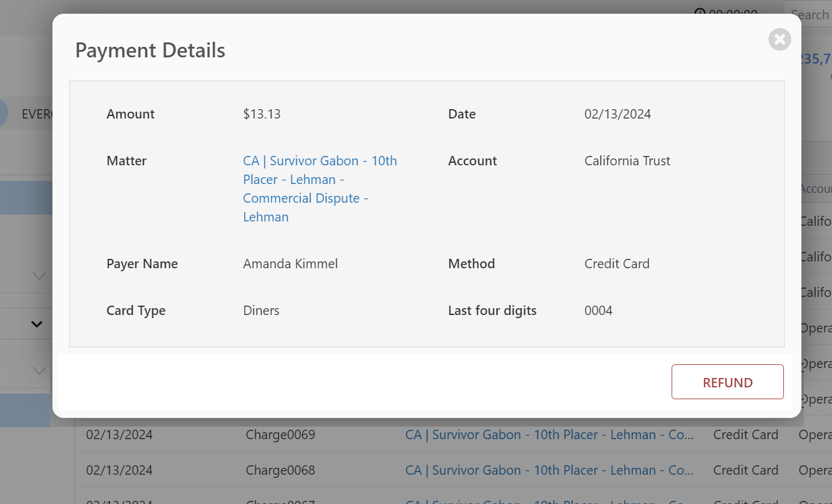
Task: Select the Charge0068 payment entry
Action: tap(280, 470)
